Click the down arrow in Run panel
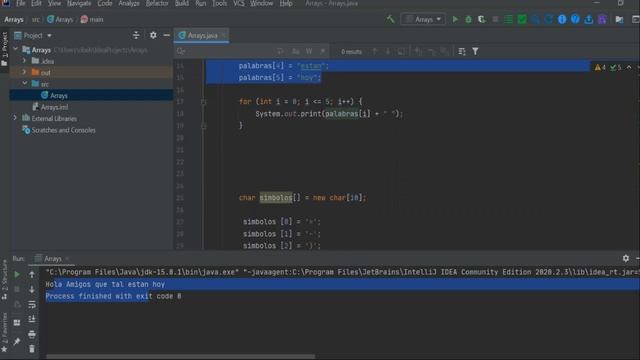This screenshot has height=360, width=640. (32, 289)
